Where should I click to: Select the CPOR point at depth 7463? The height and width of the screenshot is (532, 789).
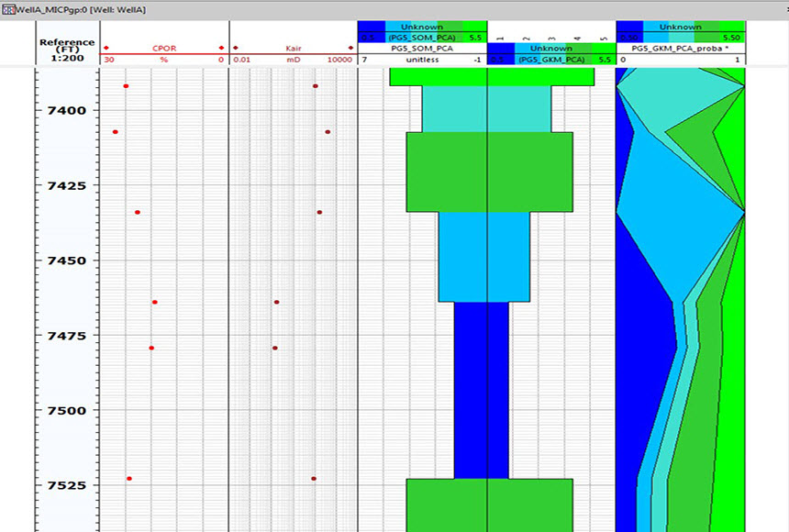point(155,302)
